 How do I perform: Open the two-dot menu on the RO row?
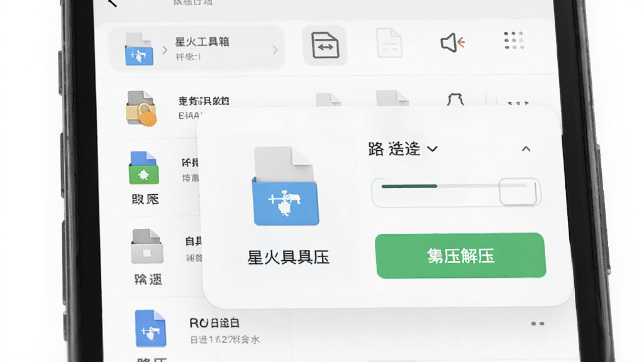pyautogui.click(x=538, y=324)
